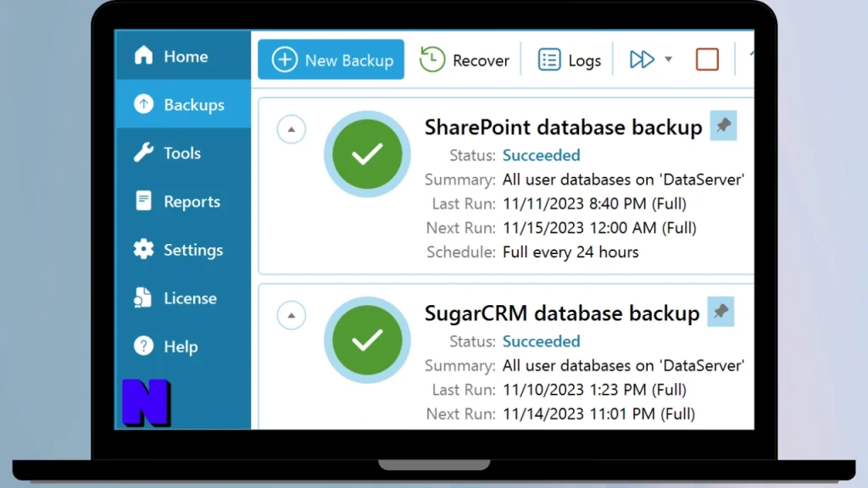The image size is (868, 488).
Task: Click the Succeeded status link for SugarCRM backup
Action: pos(542,341)
